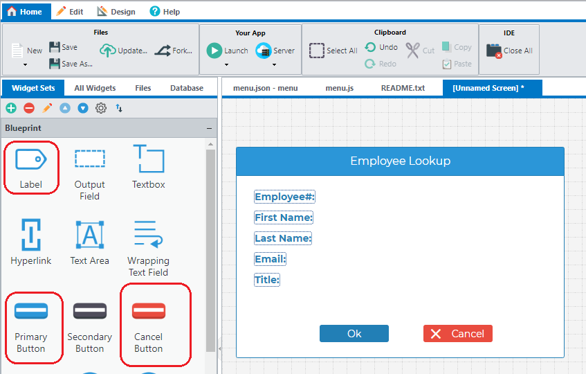Click the New file icon
The height and width of the screenshot is (374, 586).
pyautogui.click(x=17, y=50)
